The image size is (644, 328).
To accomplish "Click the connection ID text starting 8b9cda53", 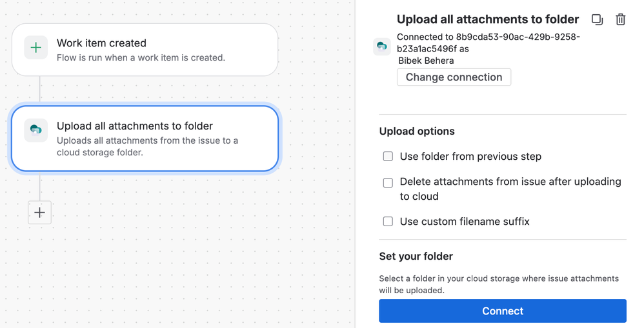I will tap(488, 43).
